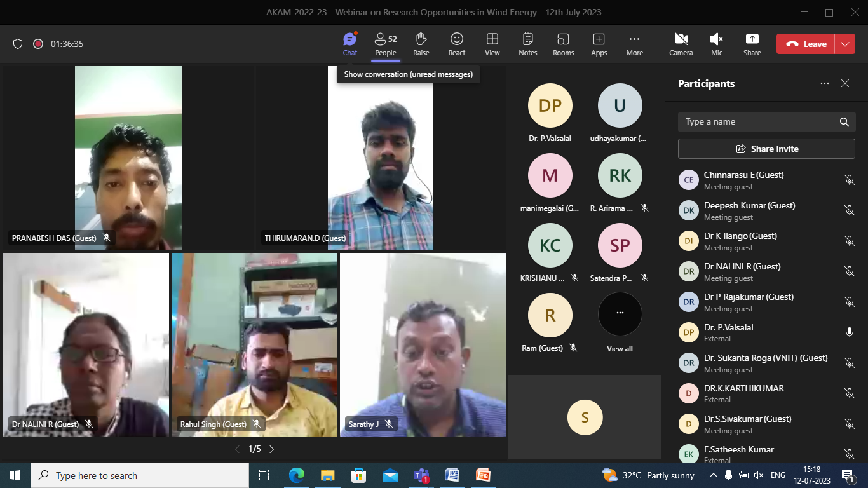Open meeting Notes

(527, 44)
